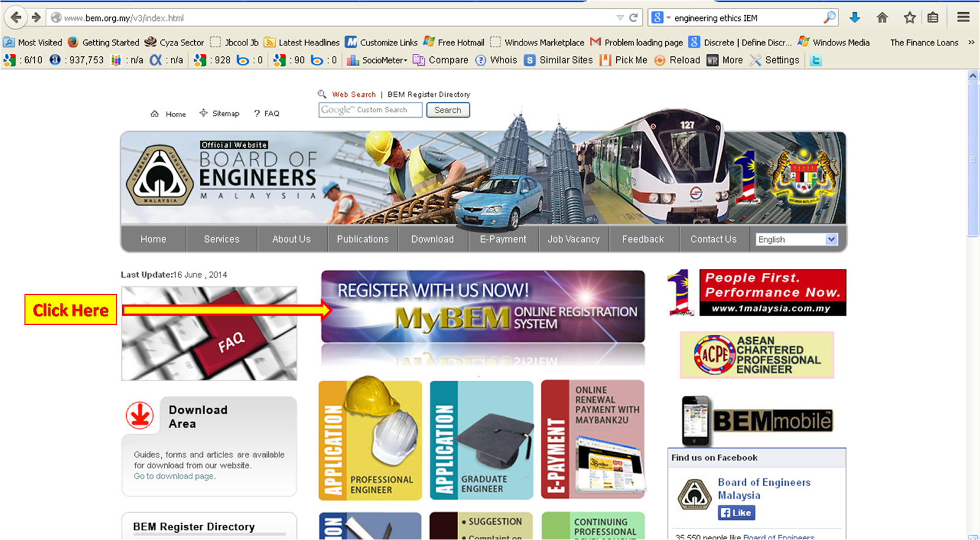980x540 pixels.
Task: Click the Google Custom Search field
Action: click(x=371, y=110)
